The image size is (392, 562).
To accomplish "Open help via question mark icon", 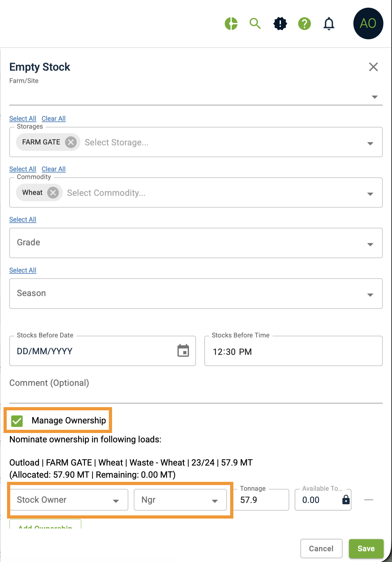I will [305, 24].
